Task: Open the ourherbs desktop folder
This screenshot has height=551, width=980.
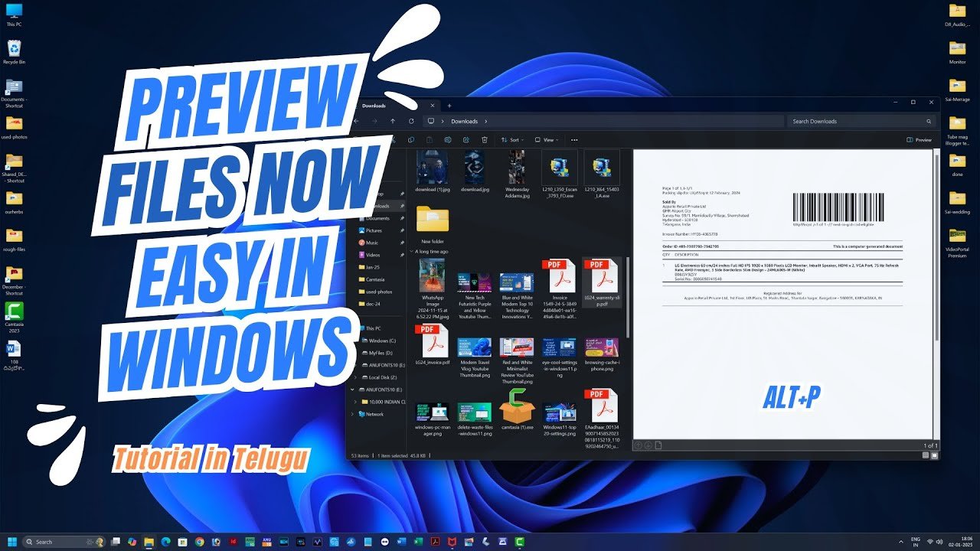Action: coord(14,202)
